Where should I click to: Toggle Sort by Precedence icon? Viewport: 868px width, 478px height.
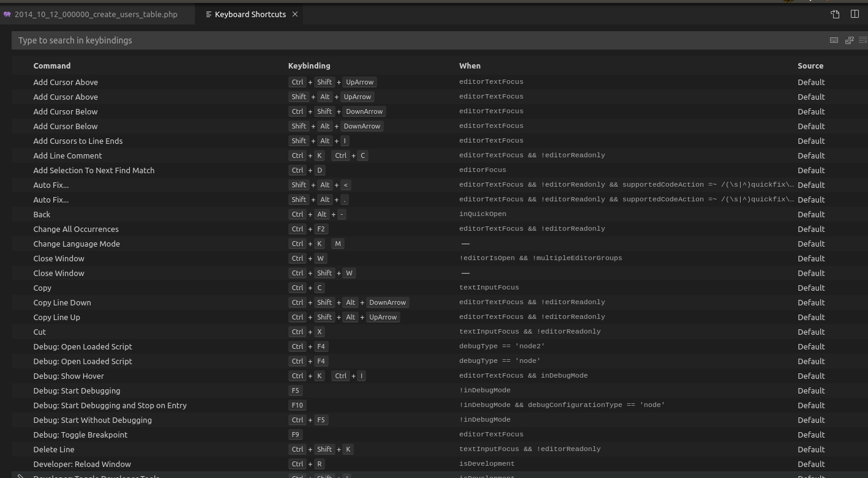[849, 40]
